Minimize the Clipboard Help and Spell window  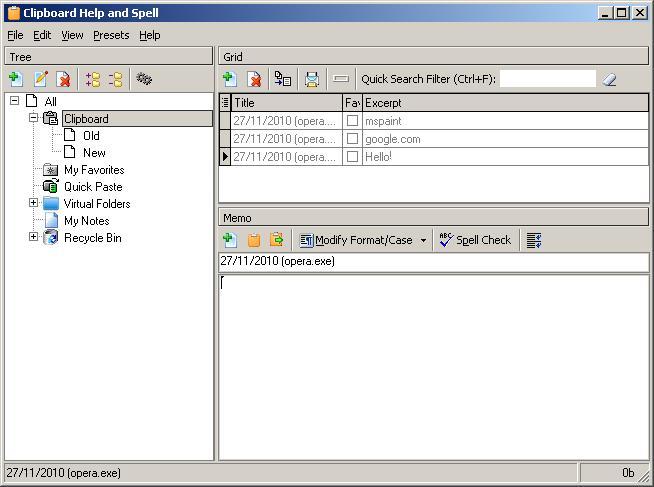pos(605,13)
